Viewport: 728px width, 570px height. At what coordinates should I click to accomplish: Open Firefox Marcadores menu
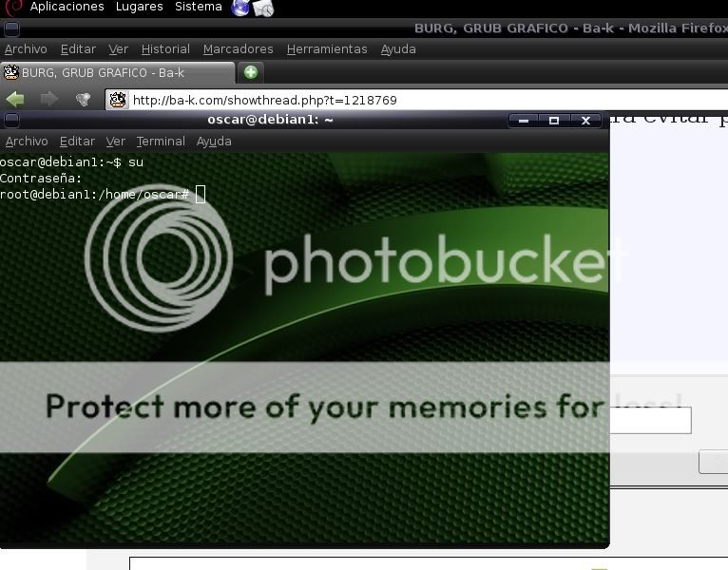click(238, 49)
